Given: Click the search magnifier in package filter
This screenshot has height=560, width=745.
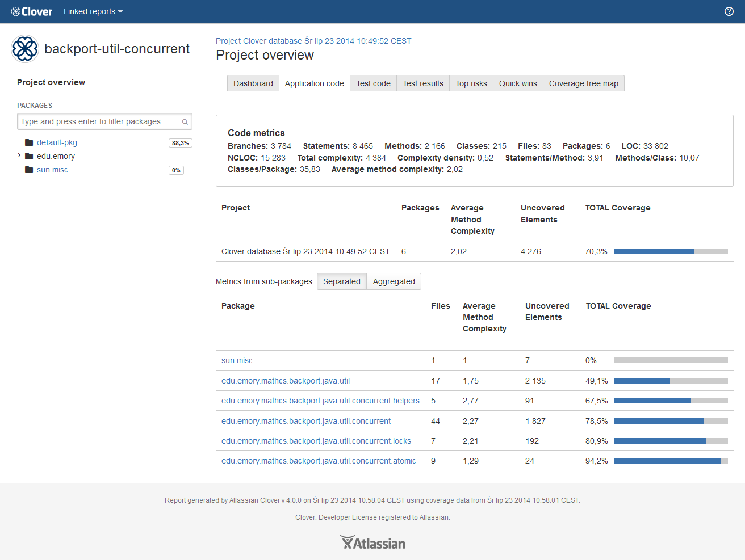Looking at the screenshot, I should click(x=185, y=122).
